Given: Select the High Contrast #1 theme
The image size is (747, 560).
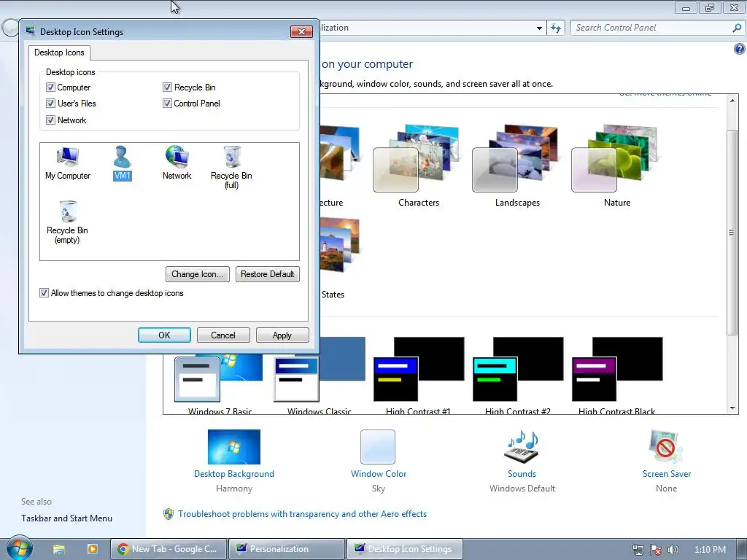Looking at the screenshot, I should pyautogui.click(x=418, y=376).
